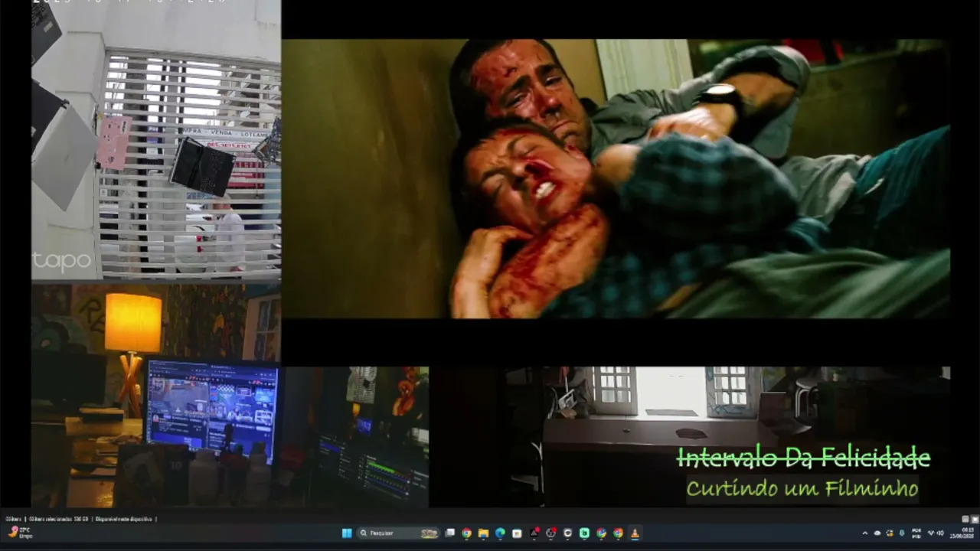
Task: Click the main movie video feed
Action: [x=616, y=178]
